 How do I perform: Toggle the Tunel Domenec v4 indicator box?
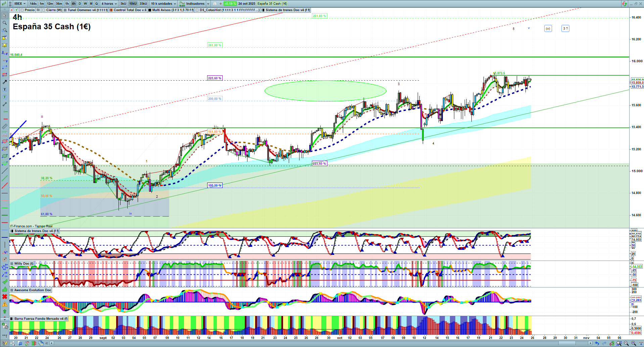[x=65, y=10]
